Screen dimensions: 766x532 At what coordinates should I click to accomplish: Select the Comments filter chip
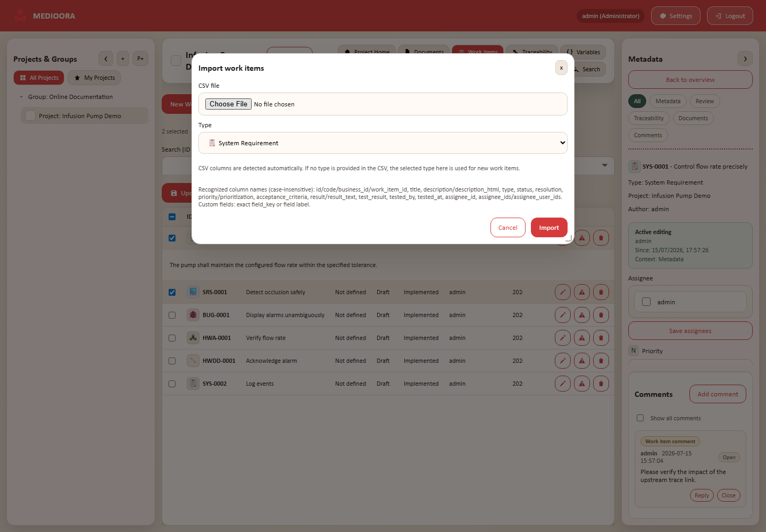pyautogui.click(x=648, y=135)
